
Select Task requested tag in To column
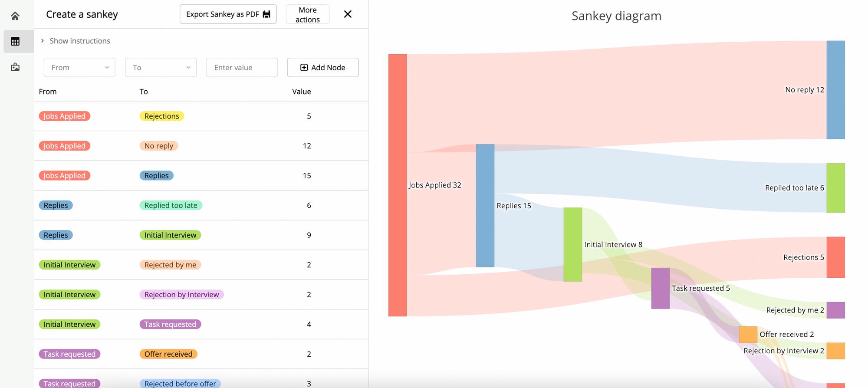pos(170,324)
